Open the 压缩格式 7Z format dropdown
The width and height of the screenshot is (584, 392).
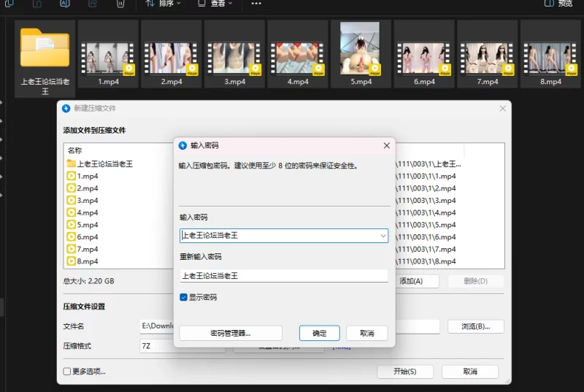point(157,346)
